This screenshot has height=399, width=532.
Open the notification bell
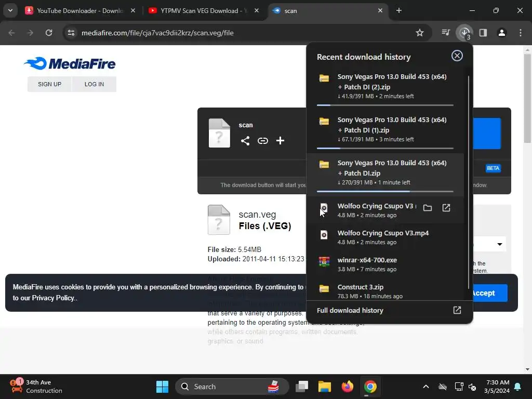(x=518, y=387)
